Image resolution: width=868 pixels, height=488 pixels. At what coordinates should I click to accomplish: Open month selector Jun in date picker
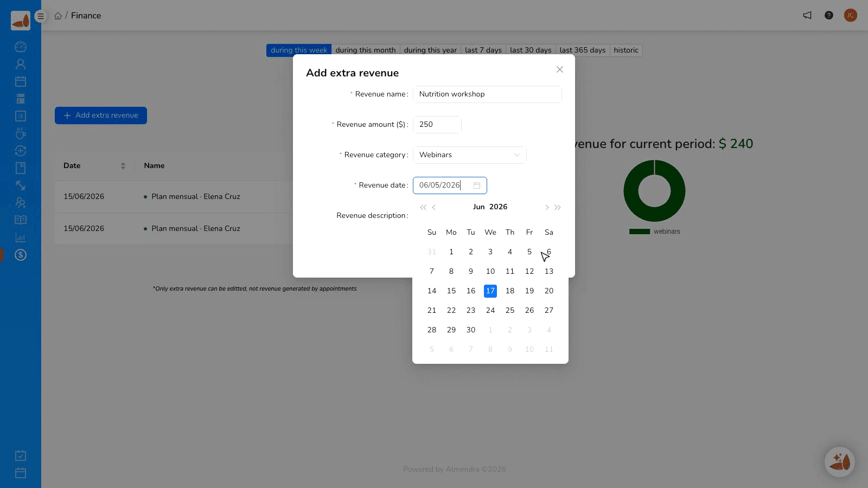tap(478, 207)
